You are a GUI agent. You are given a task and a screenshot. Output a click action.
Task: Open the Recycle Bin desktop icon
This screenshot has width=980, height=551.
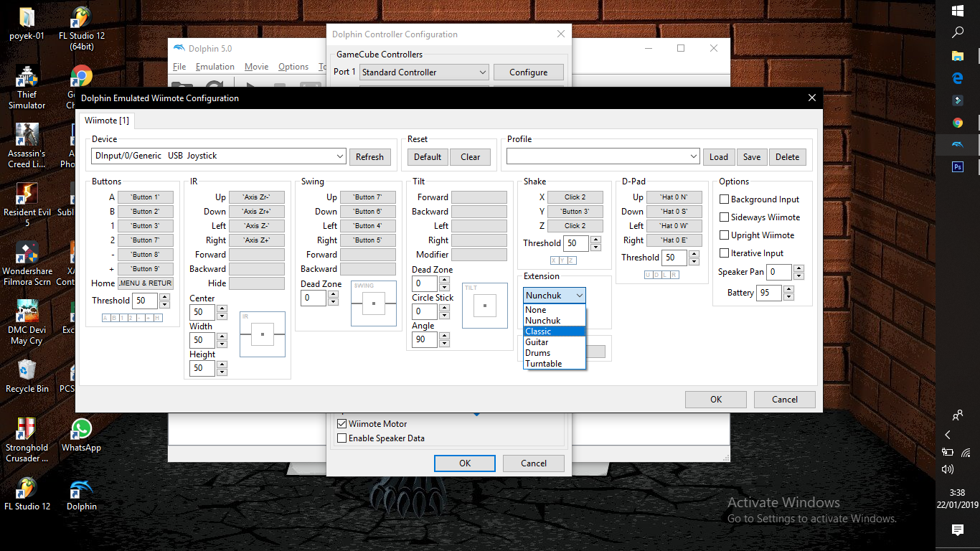click(x=27, y=371)
